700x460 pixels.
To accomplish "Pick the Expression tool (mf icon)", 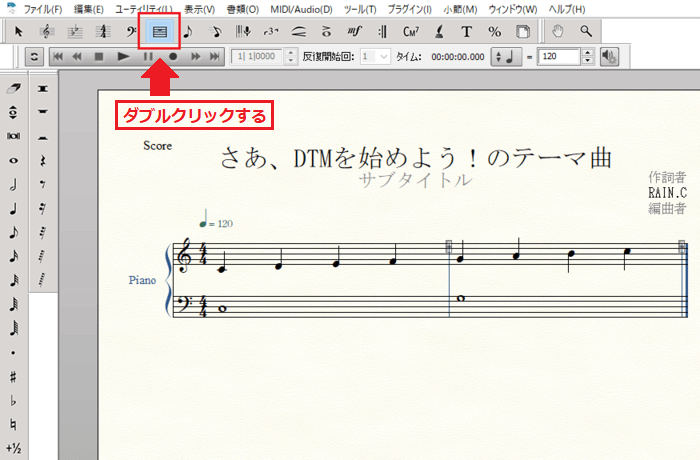I will coord(354,32).
